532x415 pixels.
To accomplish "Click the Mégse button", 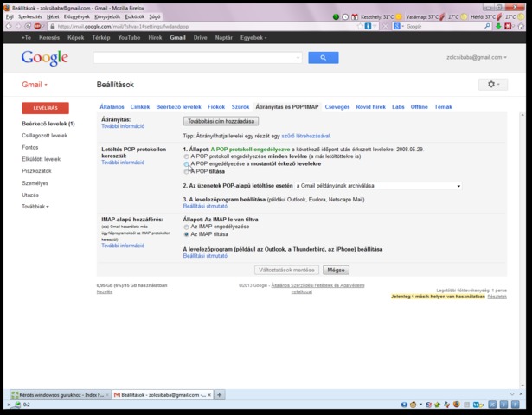I will 336,270.
